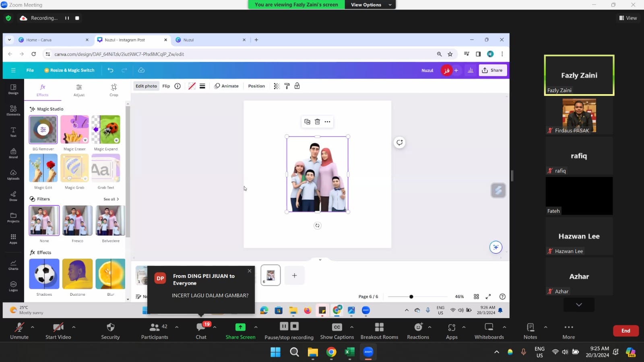Viewport: 644px width, 362px height.
Task: Click the transparency checkerboard icon
Action: click(x=277, y=86)
